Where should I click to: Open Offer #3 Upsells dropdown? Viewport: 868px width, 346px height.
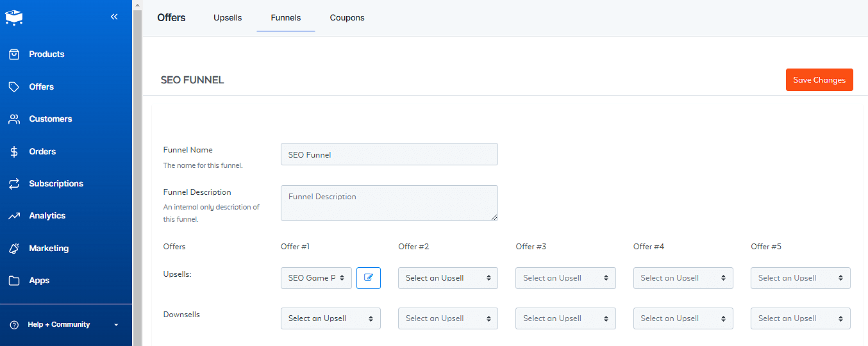coord(565,278)
